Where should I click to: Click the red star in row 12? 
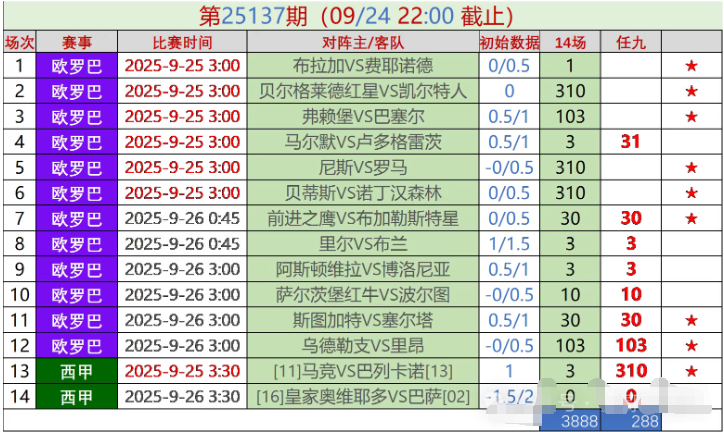[x=690, y=346]
